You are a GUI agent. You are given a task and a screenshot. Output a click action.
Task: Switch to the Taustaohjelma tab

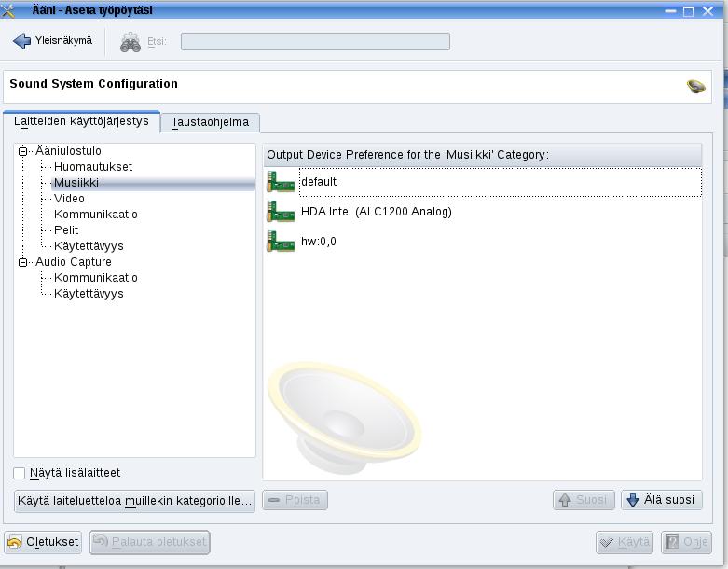tap(210, 122)
